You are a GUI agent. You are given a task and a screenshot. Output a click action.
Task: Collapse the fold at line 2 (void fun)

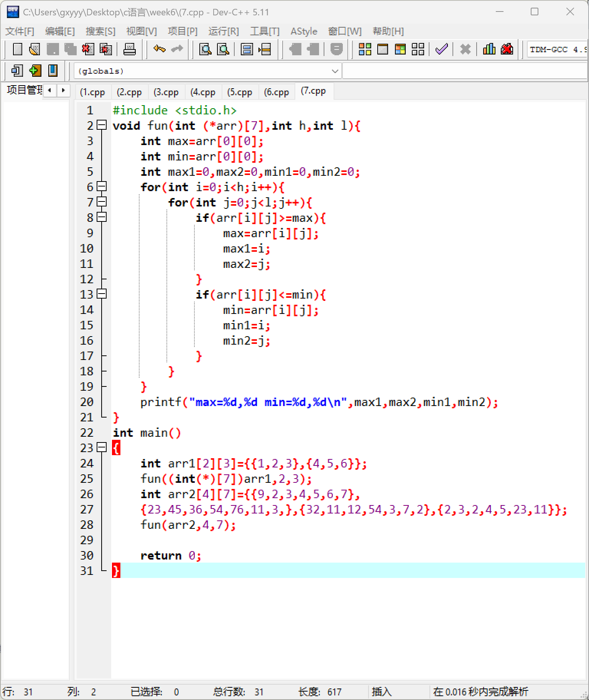[101, 125]
